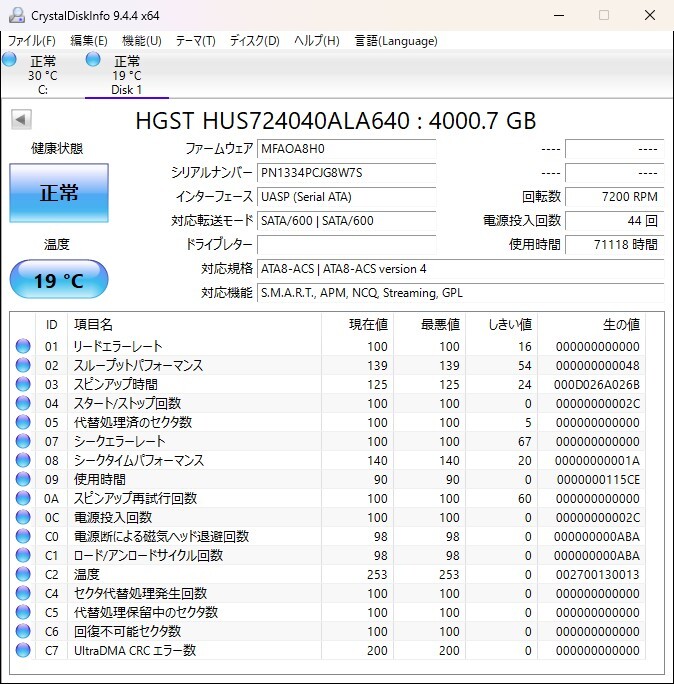Click raw value 00000000001A

[x=597, y=461]
